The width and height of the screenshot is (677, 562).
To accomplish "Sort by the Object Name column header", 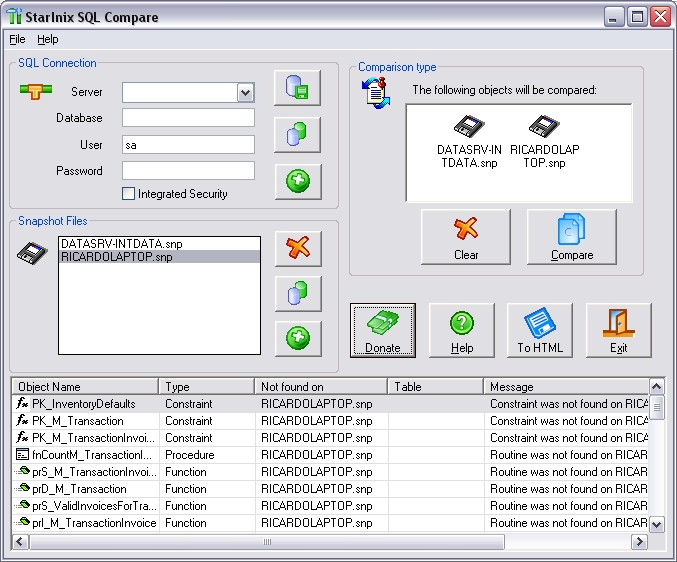I will [85, 386].
